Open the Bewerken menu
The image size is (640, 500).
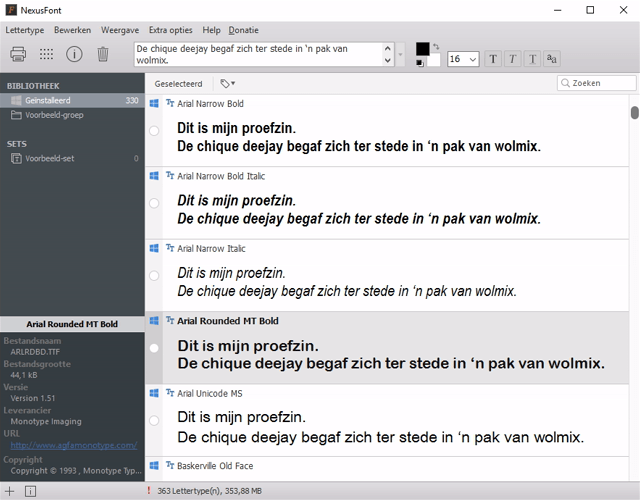(x=73, y=30)
